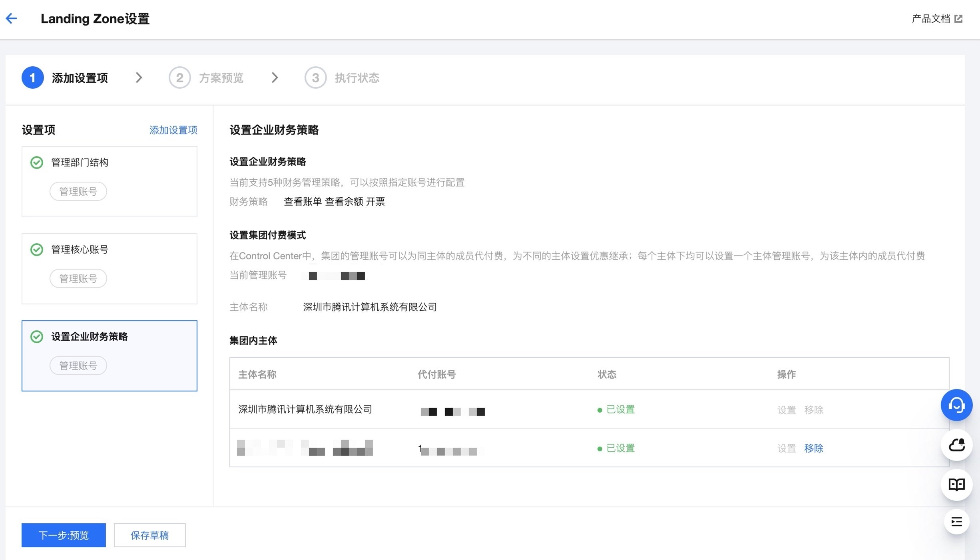Image resolution: width=980 pixels, height=560 pixels.
Task: Click green check icon beside 管理核心账号
Action: 37,250
